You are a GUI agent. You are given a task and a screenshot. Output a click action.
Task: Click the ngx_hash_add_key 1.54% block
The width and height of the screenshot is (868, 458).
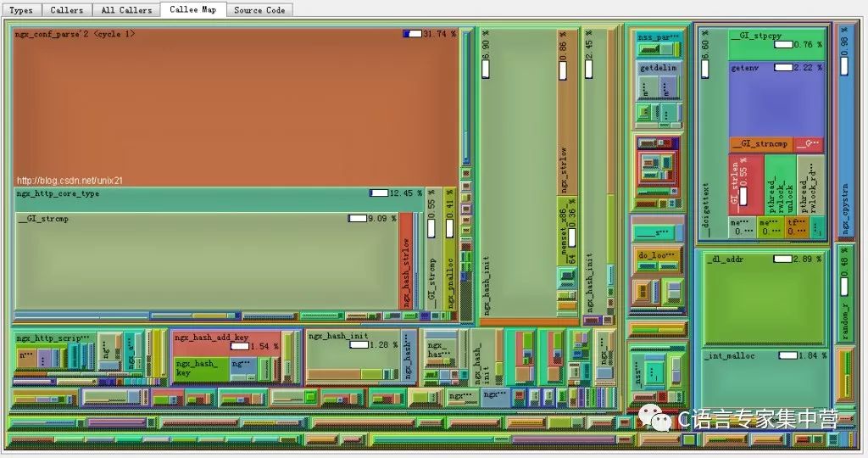pyautogui.click(x=211, y=337)
